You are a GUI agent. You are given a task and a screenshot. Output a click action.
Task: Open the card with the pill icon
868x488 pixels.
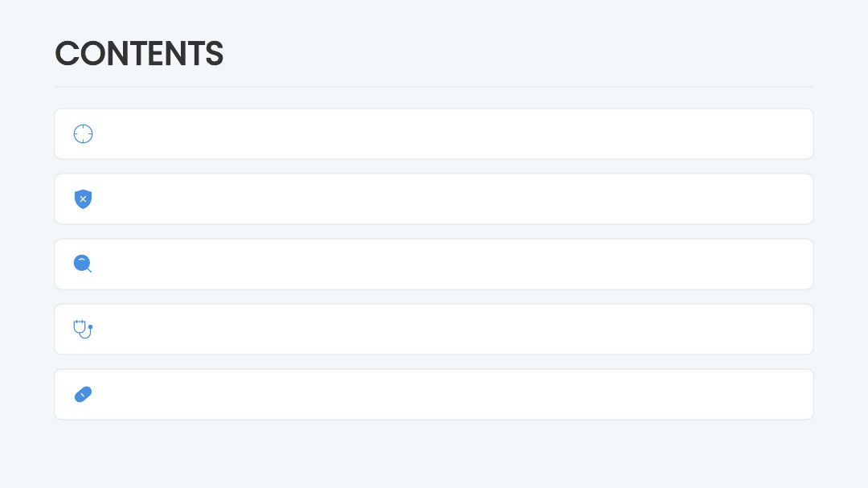coord(434,395)
